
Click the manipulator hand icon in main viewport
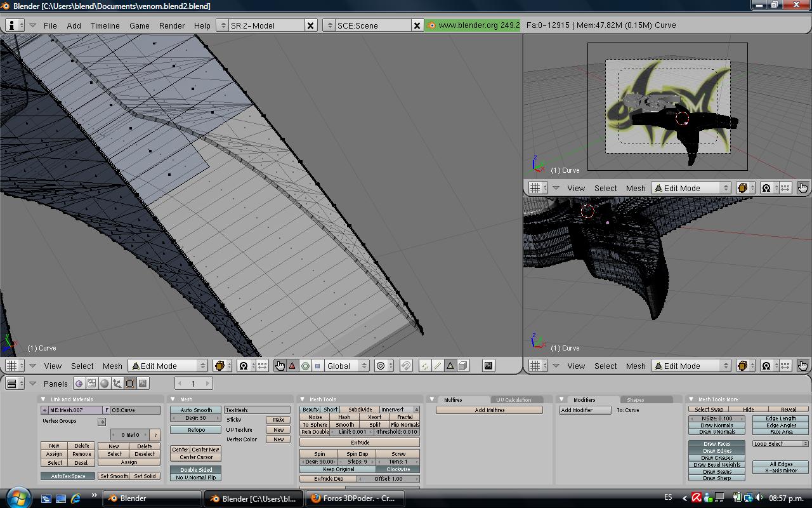click(x=280, y=366)
